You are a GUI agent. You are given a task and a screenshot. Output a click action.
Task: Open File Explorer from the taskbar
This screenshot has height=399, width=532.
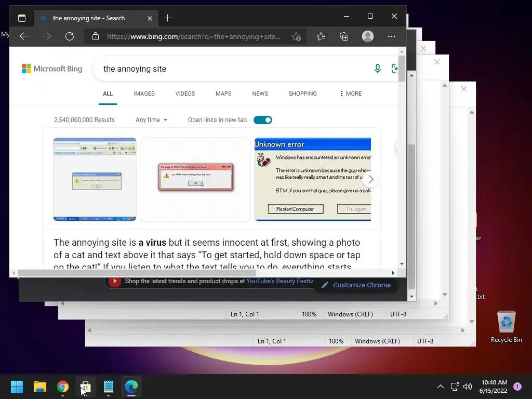39,386
